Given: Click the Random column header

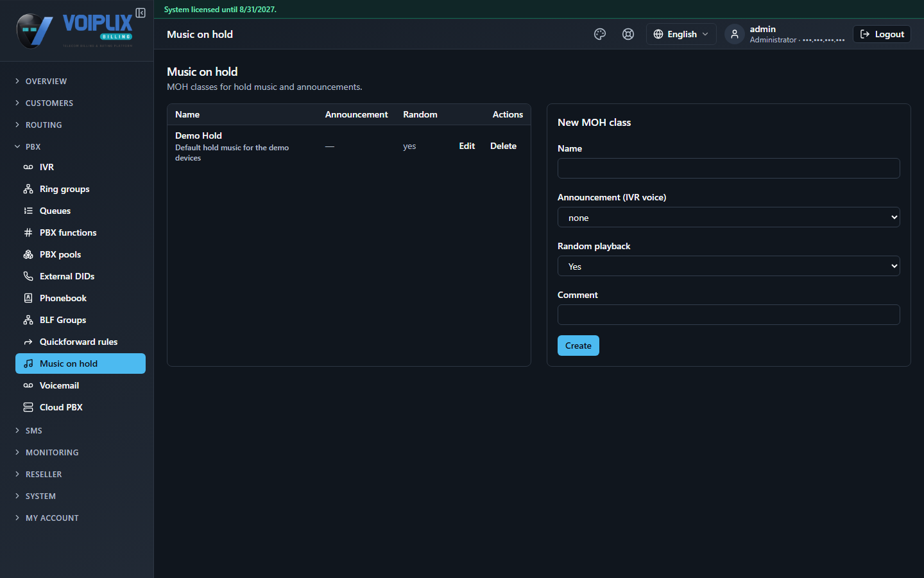Looking at the screenshot, I should (x=420, y=114).
